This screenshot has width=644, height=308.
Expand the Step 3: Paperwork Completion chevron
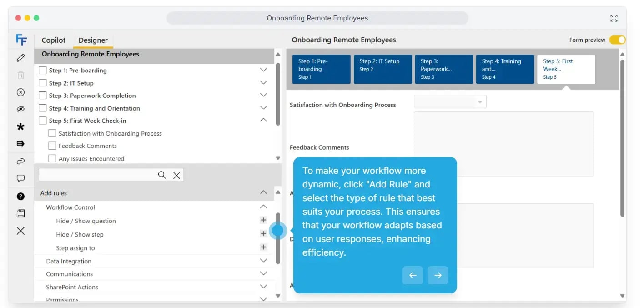click(x=263, y=95)
